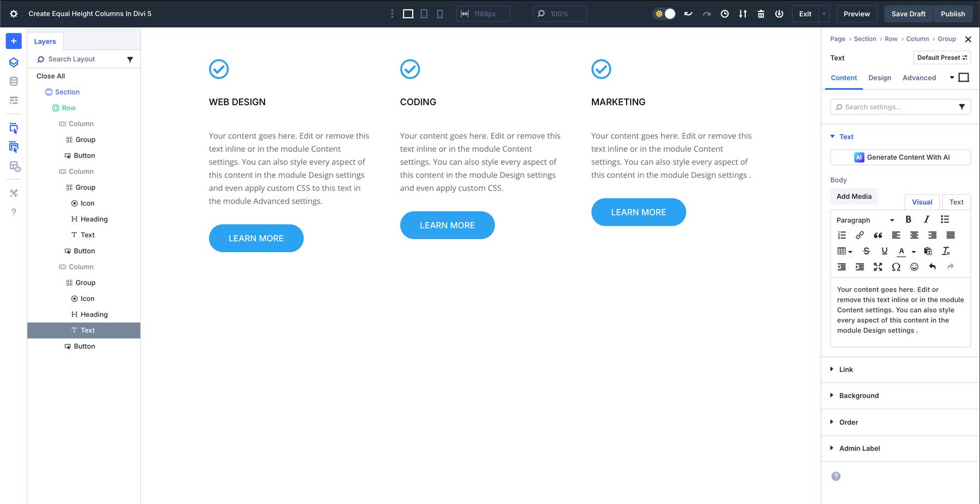
Task: Open the emoji picker in the editor
Action: pos(914,267)
